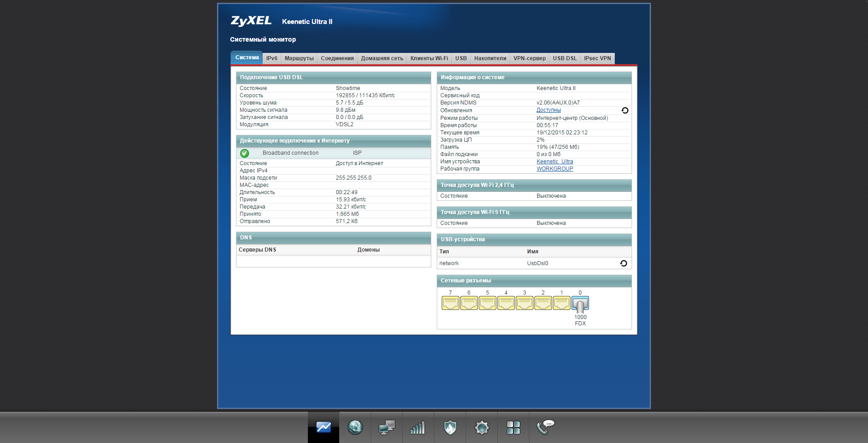
Task: Select network port 7 icon
Action: pyautogui.click(x=450, y=303)
